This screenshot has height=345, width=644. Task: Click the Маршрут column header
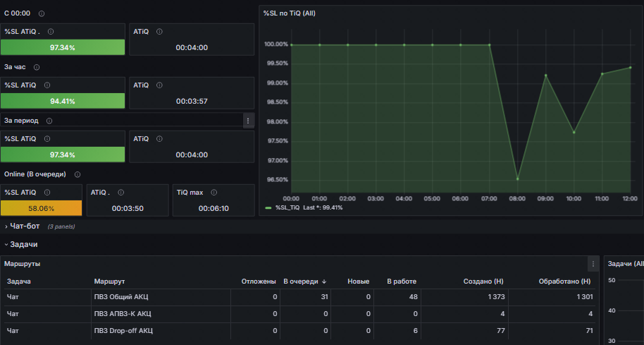click(109, 282)
